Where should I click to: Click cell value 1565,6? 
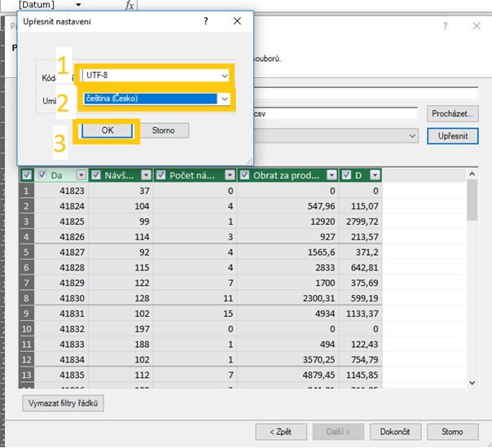tap(321, 252)
